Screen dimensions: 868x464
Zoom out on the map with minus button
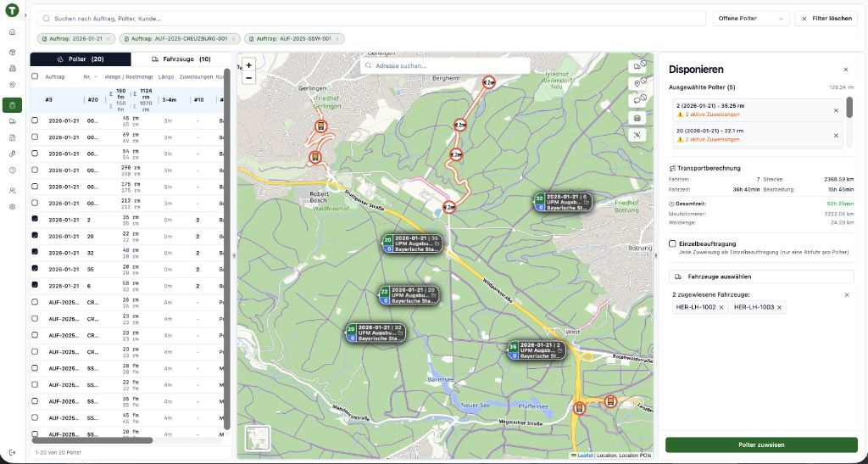coord(248,77)
